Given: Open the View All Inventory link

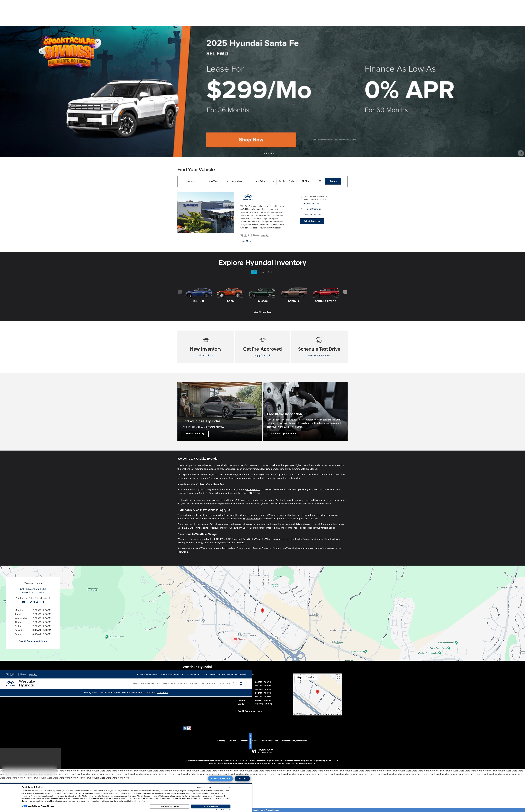Looking at the screenshot, I should [x=262, y=312].
